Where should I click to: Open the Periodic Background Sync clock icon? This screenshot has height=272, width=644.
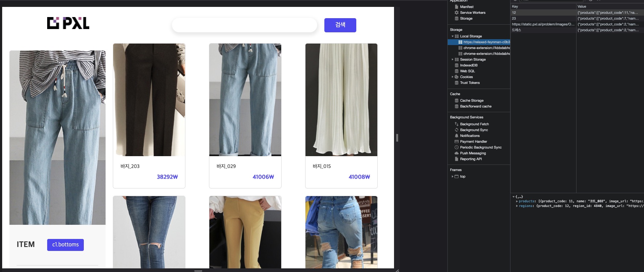point(456,147)
